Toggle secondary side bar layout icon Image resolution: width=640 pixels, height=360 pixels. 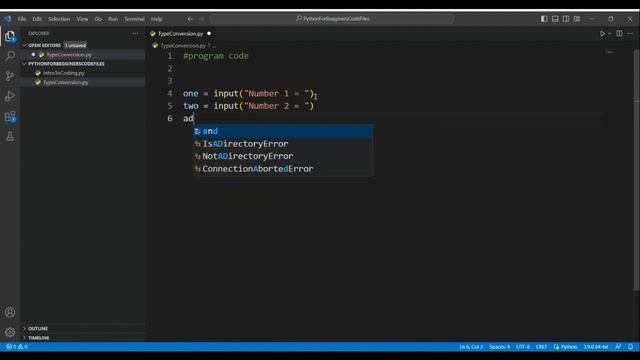click(x=566, y=19)
